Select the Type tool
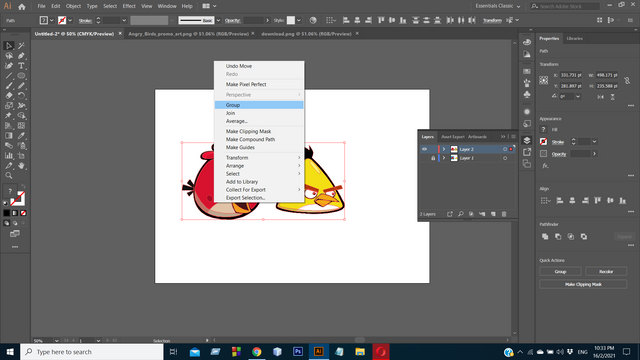This screenshot has width=640, height=360. 21,66
